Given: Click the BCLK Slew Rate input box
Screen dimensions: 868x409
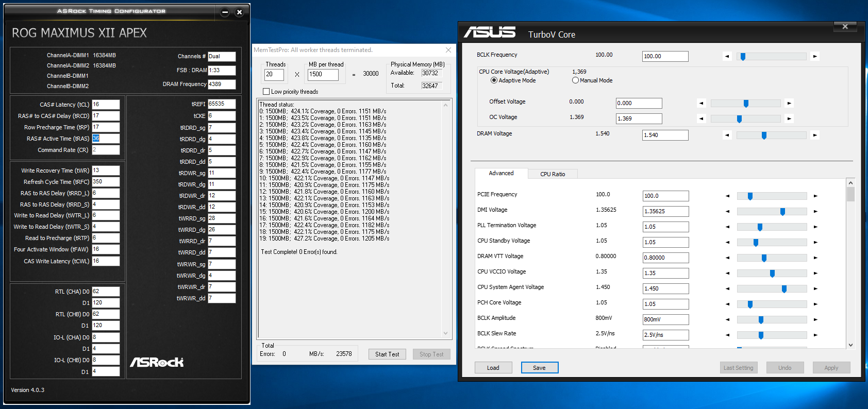Looking at the screenshot, I should point(665,335).
